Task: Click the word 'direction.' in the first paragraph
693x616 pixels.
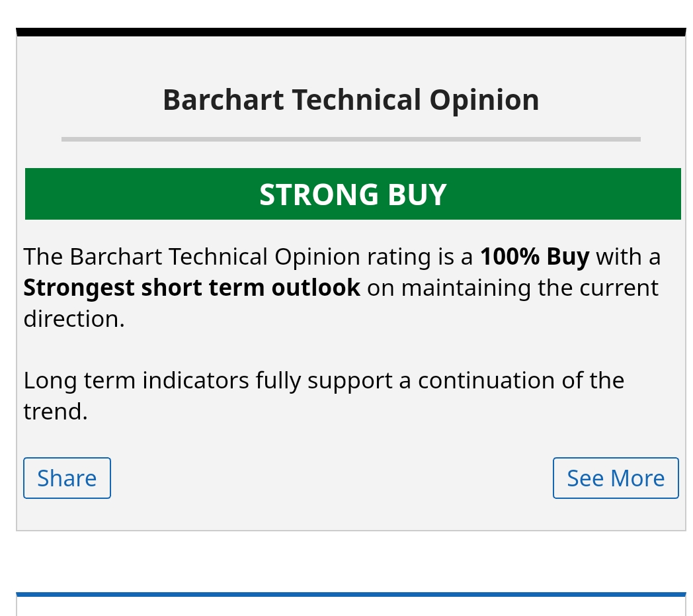Action: point(74,319)
